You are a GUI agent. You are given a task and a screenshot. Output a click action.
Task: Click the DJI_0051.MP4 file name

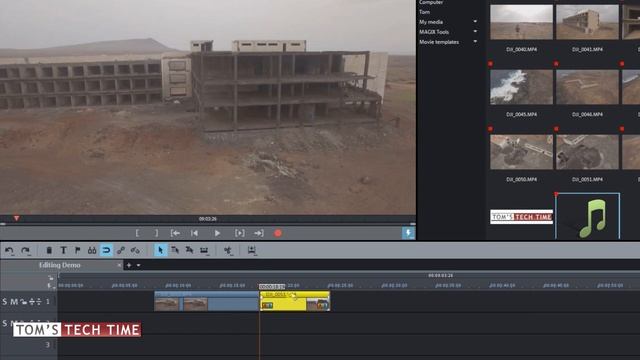click(587, 180)
